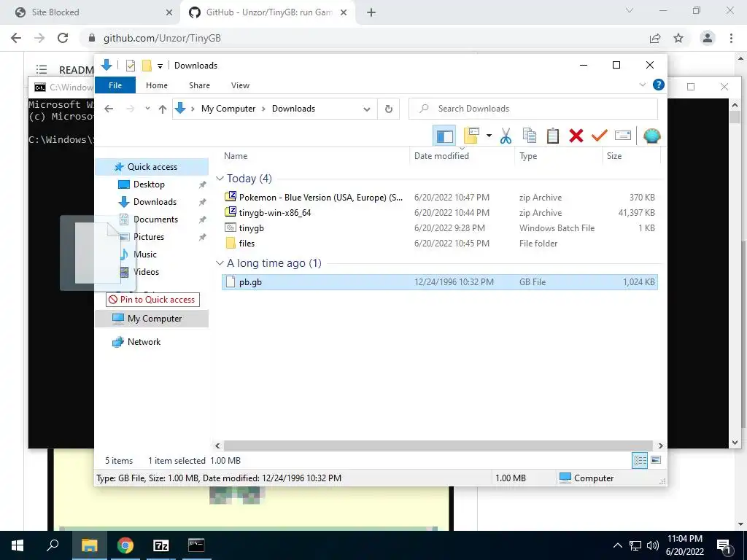Select the files folder

pyautogui.click(x=440, y=243)
